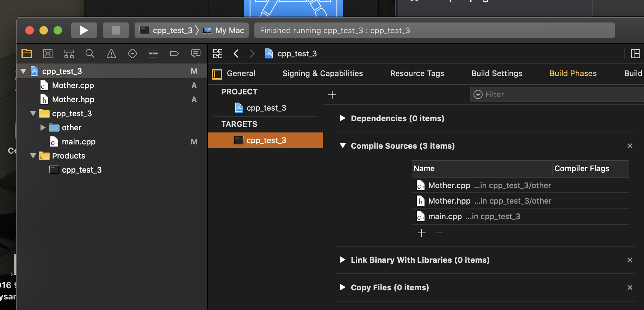644x310 pixels.
Task: Expand Link Binary With Libraries section
Action: 343,260
